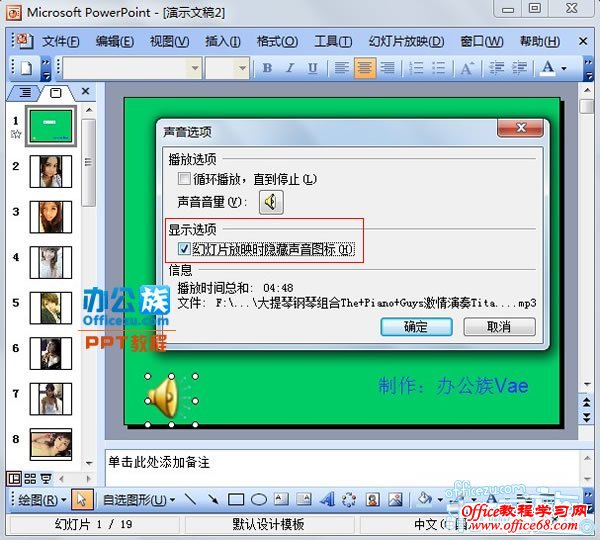Insert a diagram or organization chart
The height and width of the screenshot is (540, 600).
point(349,499)
